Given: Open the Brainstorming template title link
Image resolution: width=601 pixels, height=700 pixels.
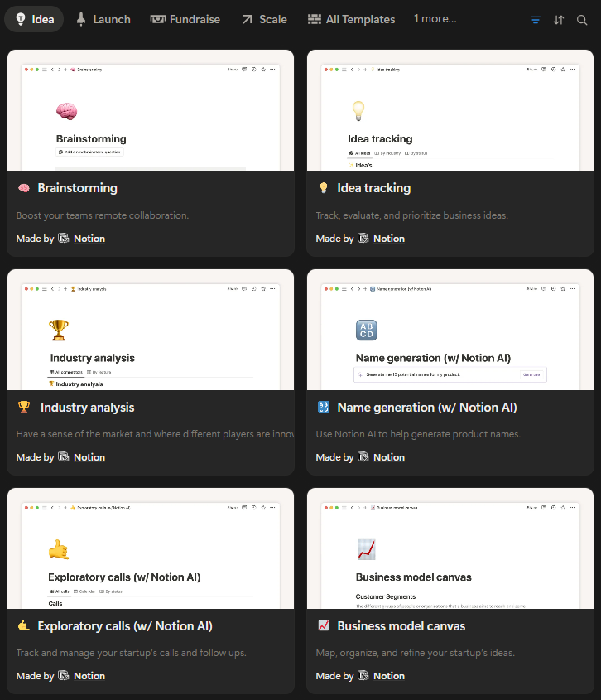Looking at the screenshot, I should click(77, 188).
